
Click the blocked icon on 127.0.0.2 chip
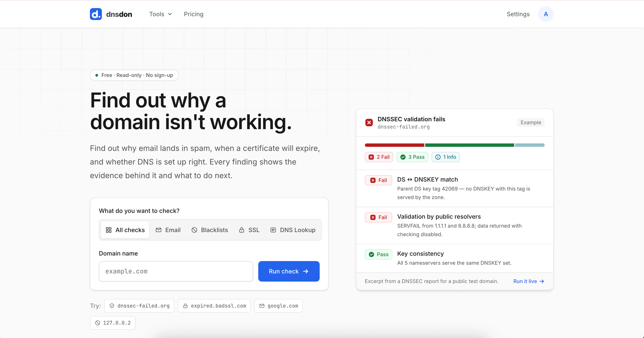coord(98,323)
